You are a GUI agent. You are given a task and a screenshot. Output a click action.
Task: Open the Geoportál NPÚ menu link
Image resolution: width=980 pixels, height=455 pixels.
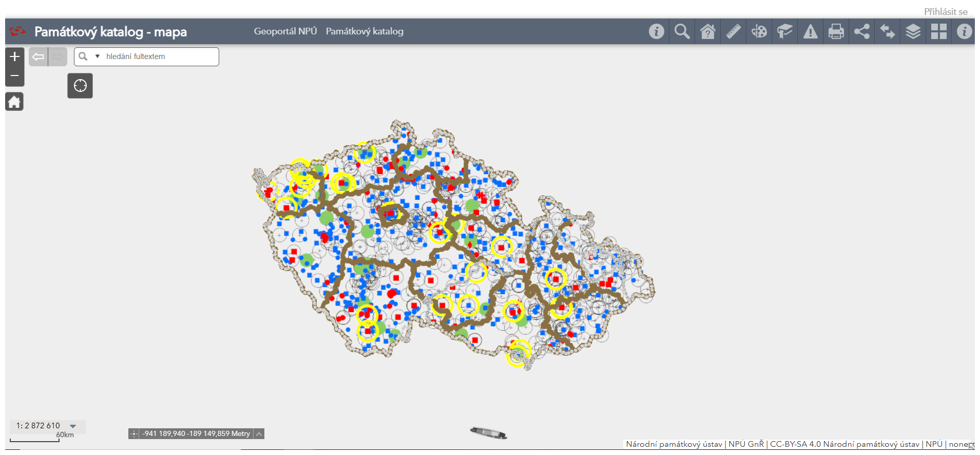point(285,31)
